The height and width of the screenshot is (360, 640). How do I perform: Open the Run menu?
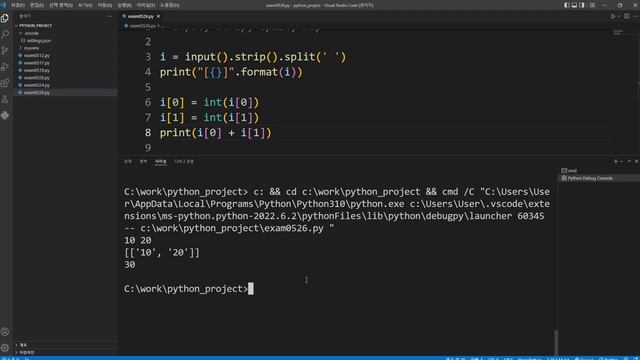124,5
